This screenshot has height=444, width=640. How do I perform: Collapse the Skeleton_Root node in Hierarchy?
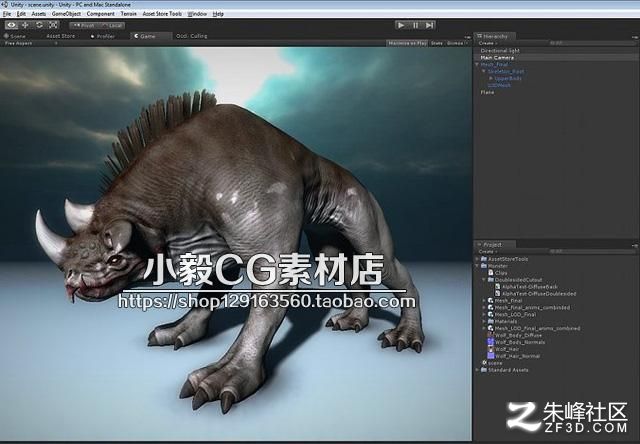coord(484,71)
